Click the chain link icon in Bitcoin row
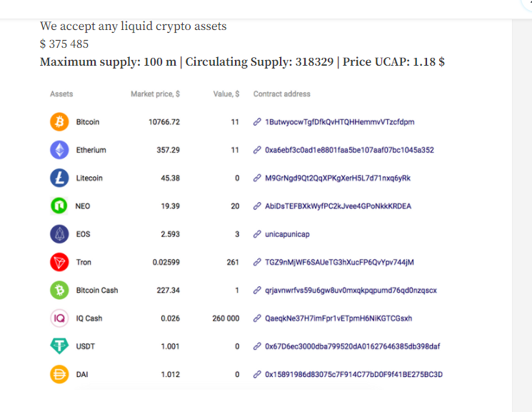 pos(257,122)
